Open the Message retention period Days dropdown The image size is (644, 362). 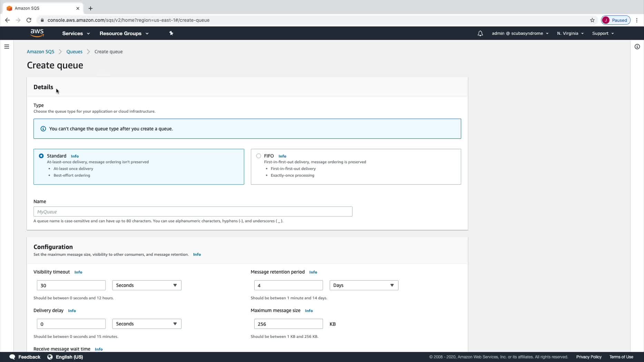(364, 285)
